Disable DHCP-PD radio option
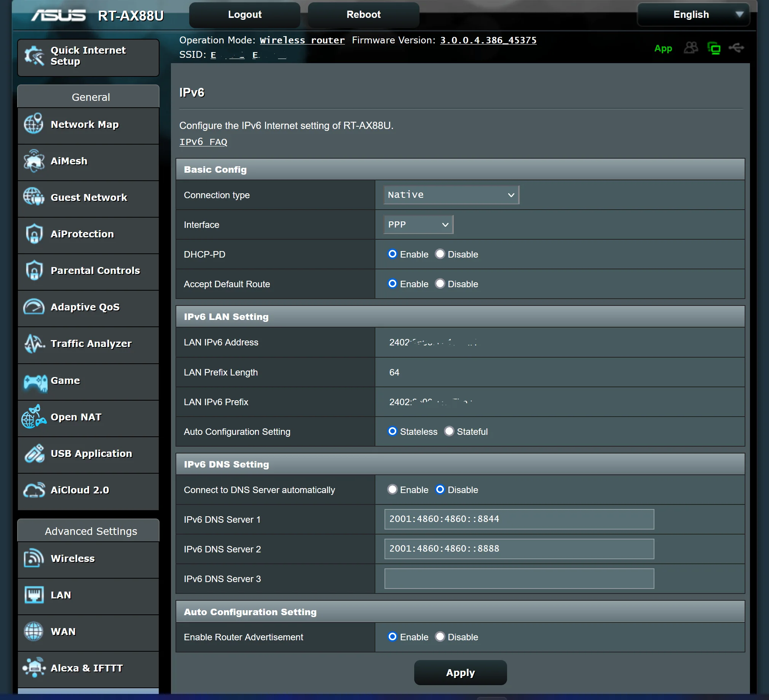The height and width of the screenshot is (700, 769). [x=440, y=254]
